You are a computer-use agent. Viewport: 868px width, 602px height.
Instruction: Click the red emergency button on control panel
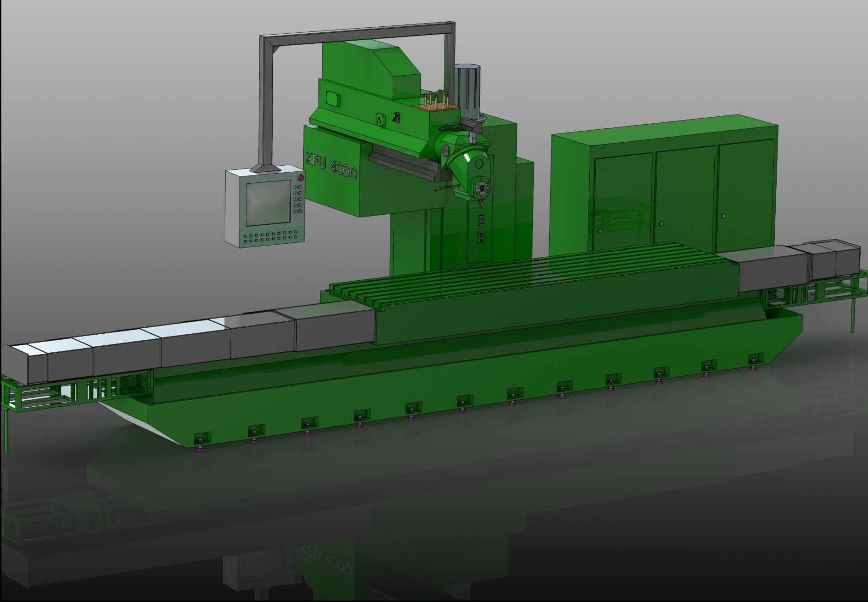(x=301, y=178)
